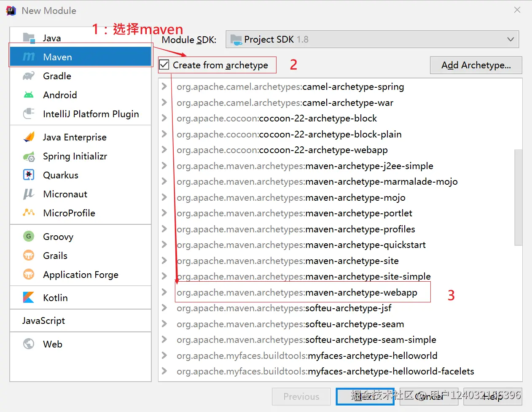This screenshot has width=532, height=412.
Task: Expand softeu-archetype-jsf entry
Action: coord(164,308)
